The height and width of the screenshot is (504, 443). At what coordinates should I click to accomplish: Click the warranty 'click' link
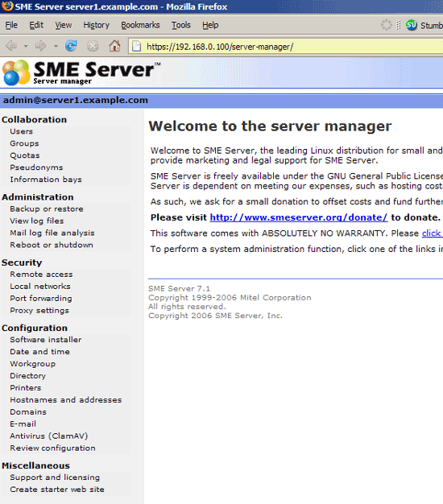click(x=432, y=233)
